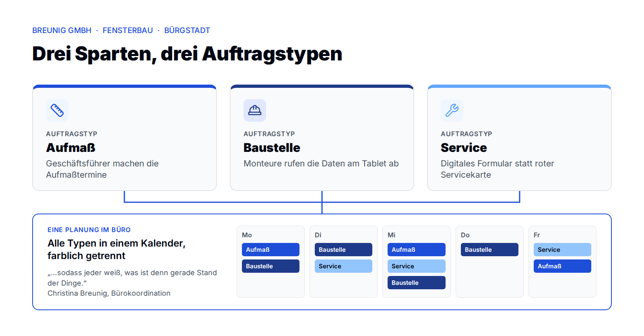Click the "Mi" day label
Image resolution: width=644 pixels, height=336 pixels.
click(x=391, y=235)
